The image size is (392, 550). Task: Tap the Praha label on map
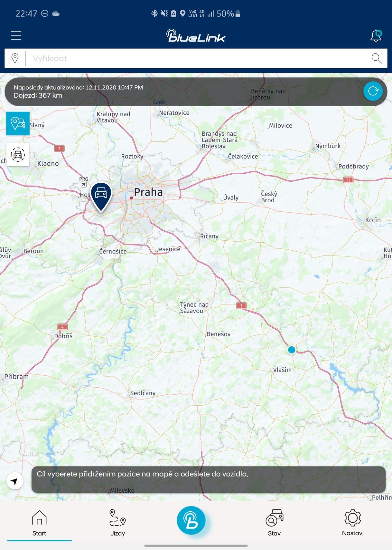[148, 192]
